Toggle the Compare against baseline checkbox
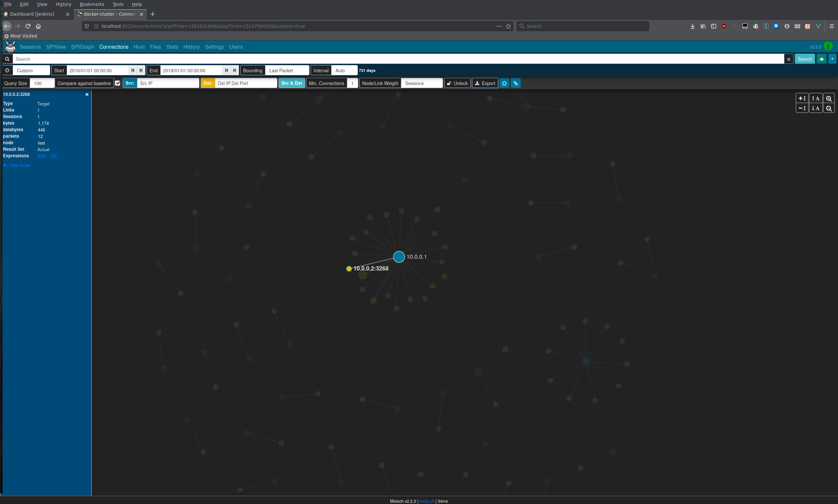This screenshot has height=504, width=838. click(118, 83)
